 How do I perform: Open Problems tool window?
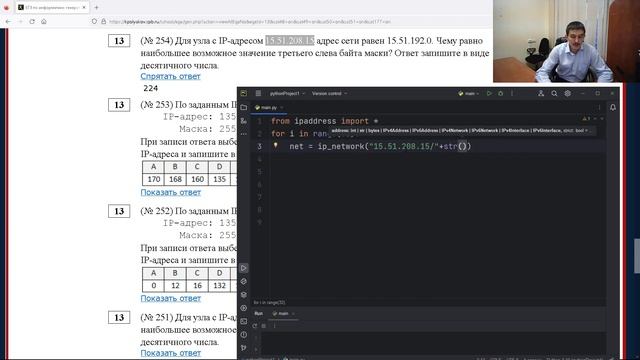point(244,335)
